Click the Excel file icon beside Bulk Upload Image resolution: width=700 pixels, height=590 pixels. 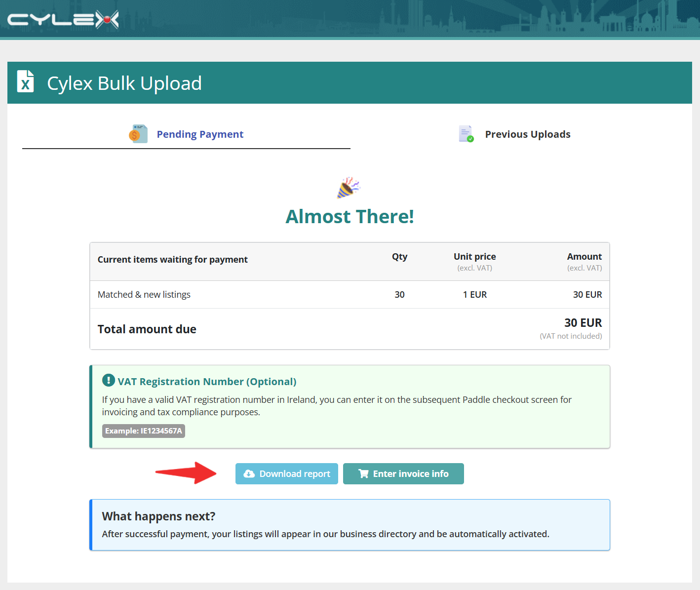click(26, 81)
